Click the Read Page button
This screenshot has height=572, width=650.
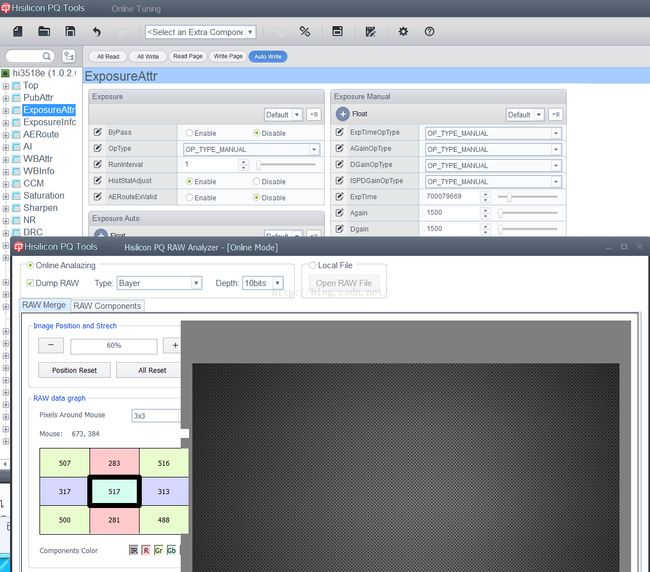(188, 56)
